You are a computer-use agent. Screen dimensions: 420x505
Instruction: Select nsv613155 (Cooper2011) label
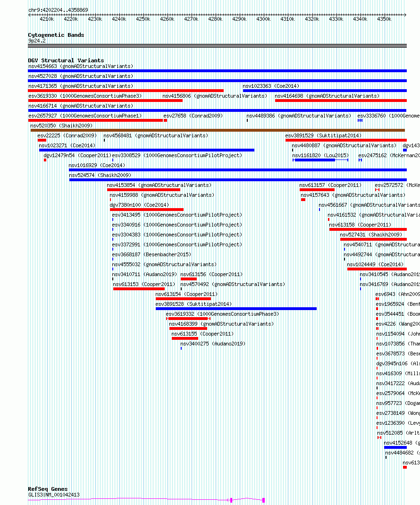(202, 334)
